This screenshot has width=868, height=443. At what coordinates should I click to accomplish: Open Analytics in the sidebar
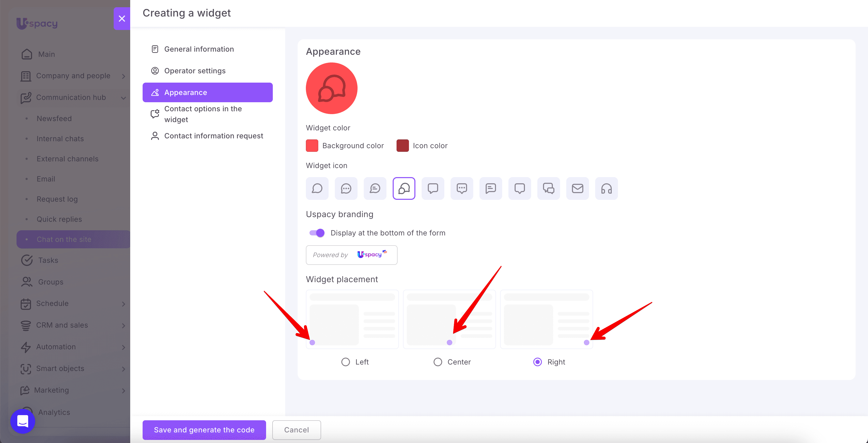[54, 412]
